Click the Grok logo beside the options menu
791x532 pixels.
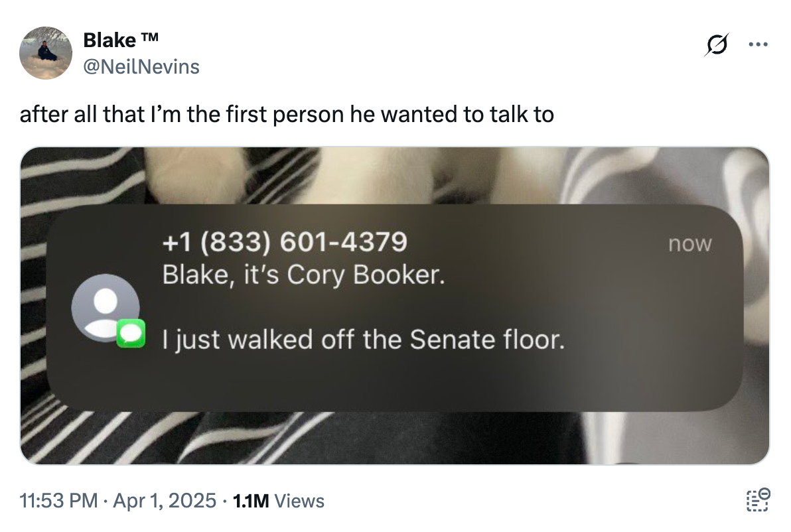pos(716,44)
